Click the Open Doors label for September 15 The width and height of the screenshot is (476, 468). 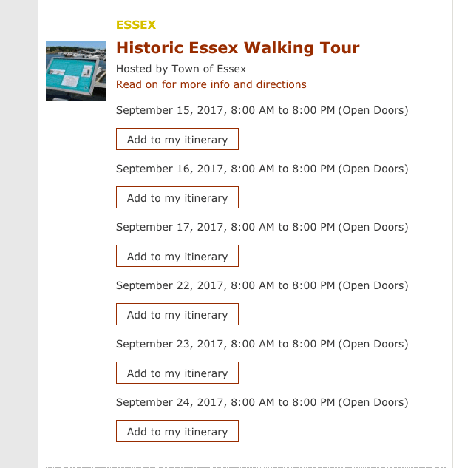click(373, 111)
